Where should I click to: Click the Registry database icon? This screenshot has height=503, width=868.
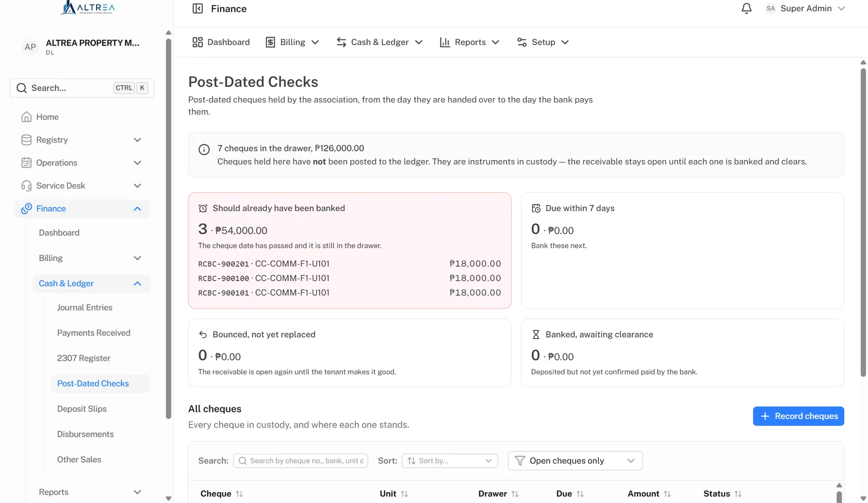(x=26, y=140)
